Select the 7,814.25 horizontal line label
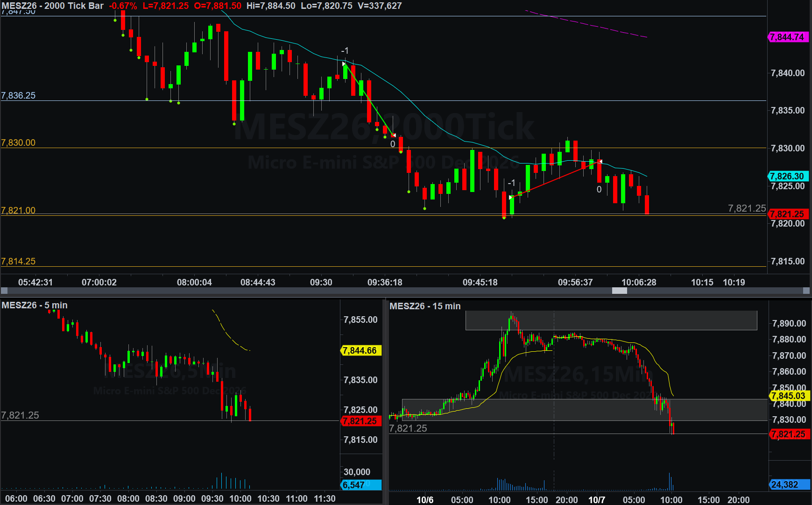The image size is (812, 505). 18,261
